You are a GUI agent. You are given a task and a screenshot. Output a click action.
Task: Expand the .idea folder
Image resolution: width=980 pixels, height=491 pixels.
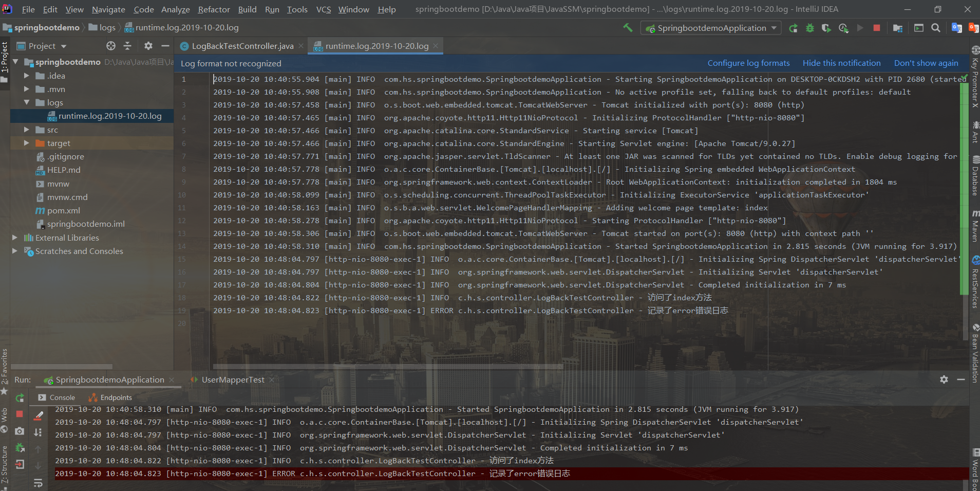[27, 76]
